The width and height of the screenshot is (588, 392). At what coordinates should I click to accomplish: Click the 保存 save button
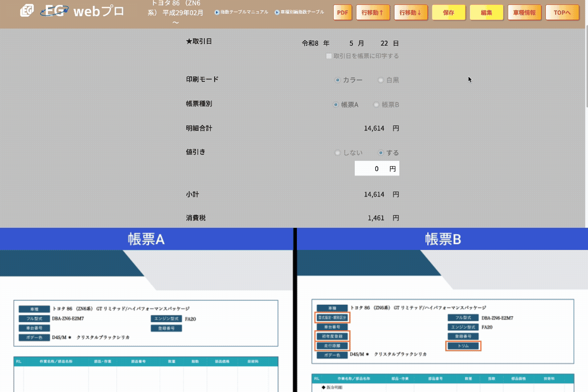pos(448,12)
